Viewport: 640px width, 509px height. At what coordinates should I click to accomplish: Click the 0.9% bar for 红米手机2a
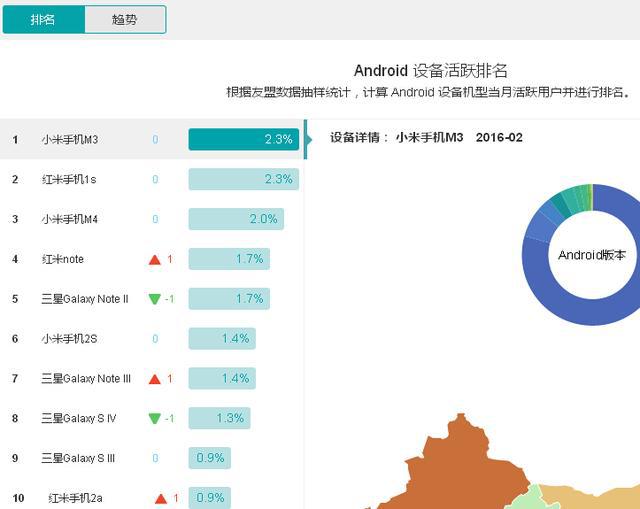(x=209, y=498)
